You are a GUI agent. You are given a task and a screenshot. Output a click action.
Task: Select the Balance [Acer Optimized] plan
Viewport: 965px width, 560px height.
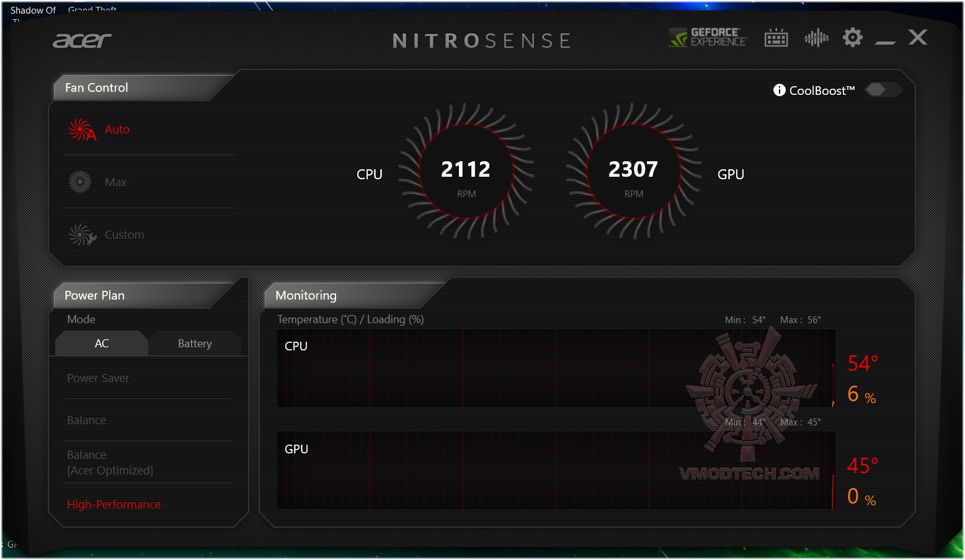(110, 463)
